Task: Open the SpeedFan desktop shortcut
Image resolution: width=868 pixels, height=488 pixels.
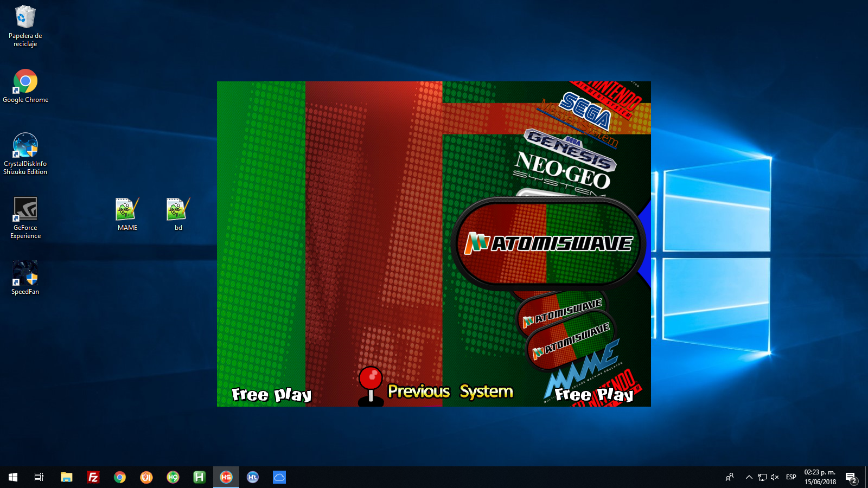Action: click(25, 278)
